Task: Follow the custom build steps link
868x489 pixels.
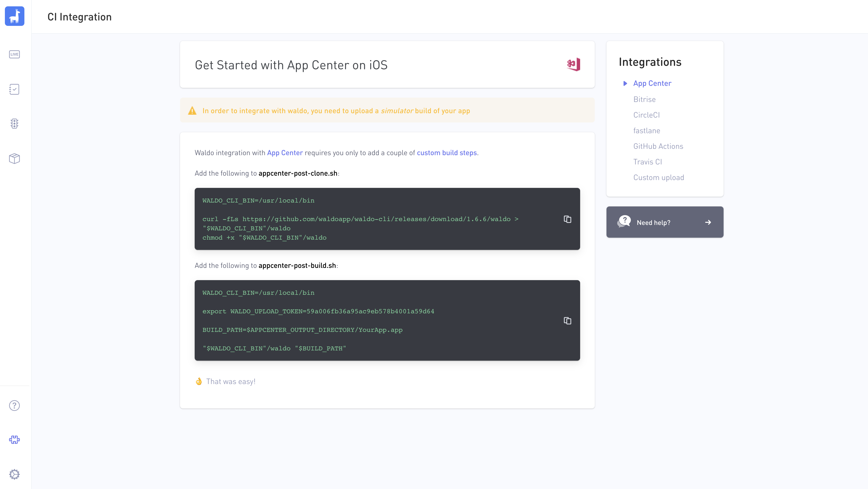Action: (446, 153)
